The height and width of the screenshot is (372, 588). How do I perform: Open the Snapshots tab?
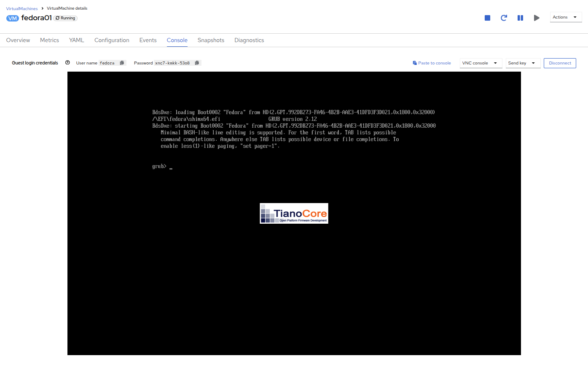click(x=211, y=40)
